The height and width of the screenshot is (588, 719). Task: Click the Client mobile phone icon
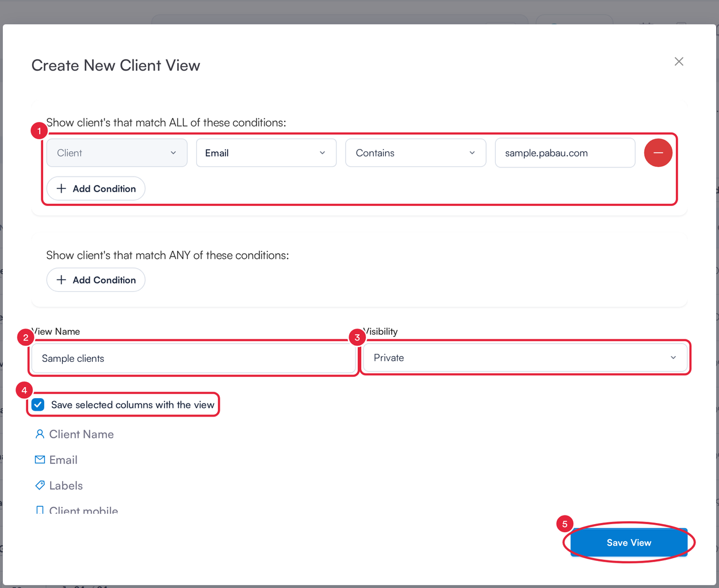[x=40, y=510]
